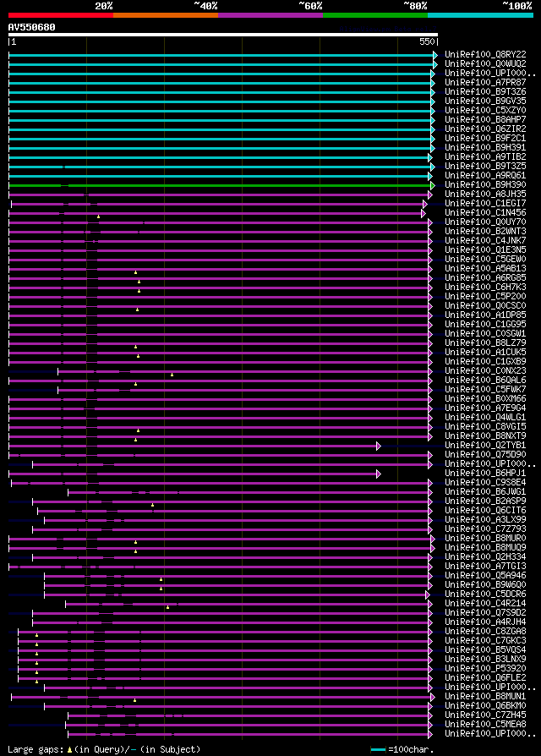Open hit UniRef100_Q7S9D2

coord(485,613)
